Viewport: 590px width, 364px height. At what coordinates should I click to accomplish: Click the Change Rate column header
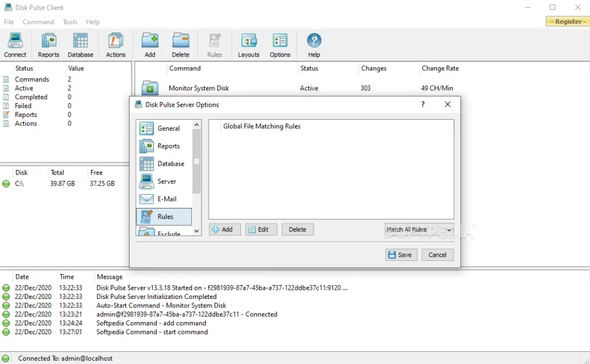click(x=440, y=69)
